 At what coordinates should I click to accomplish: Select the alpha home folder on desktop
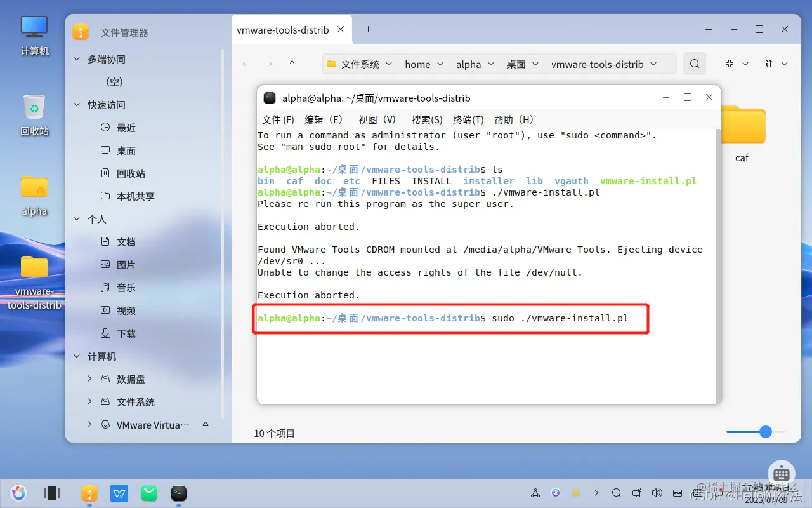34,196
